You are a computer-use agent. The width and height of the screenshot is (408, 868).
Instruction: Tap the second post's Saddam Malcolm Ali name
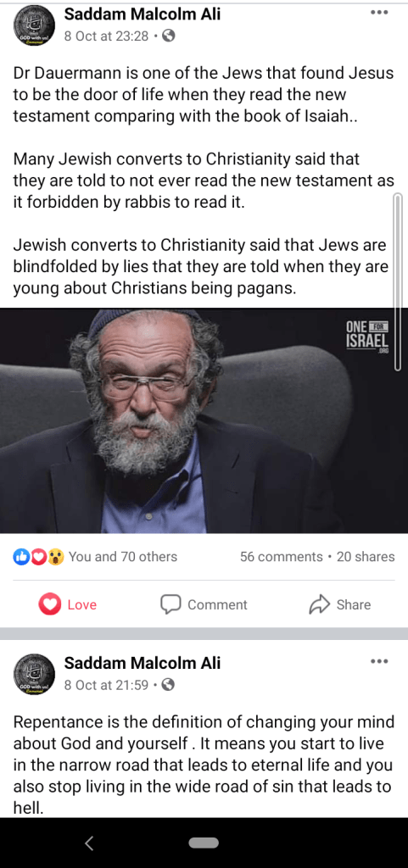click(143, 662)
